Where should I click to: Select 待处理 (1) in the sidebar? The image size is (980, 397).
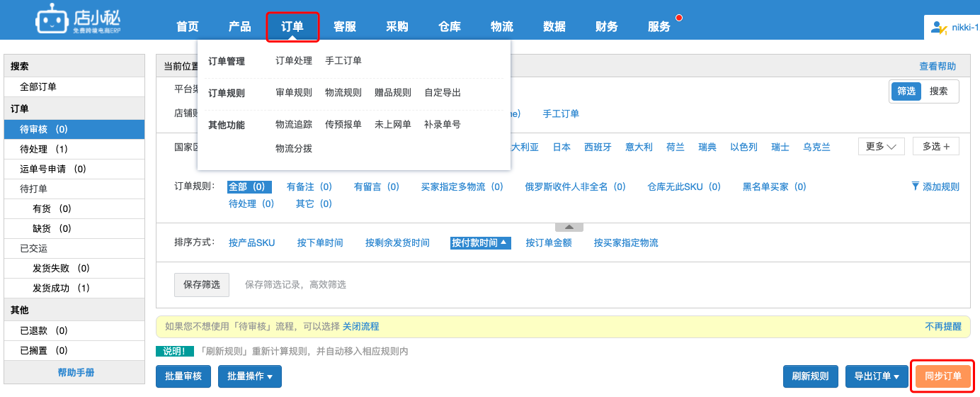(x=74, y=150)
